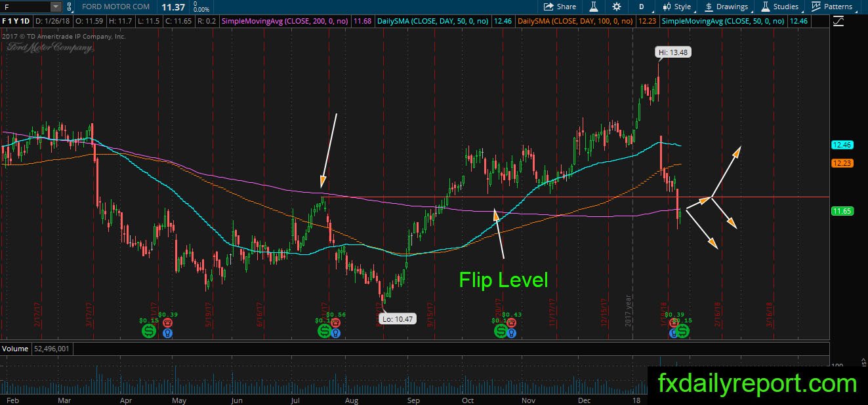Viewport: 868px width, 405px height.
Task: Click the blue lightbulb icon near April
Action: 167,333
